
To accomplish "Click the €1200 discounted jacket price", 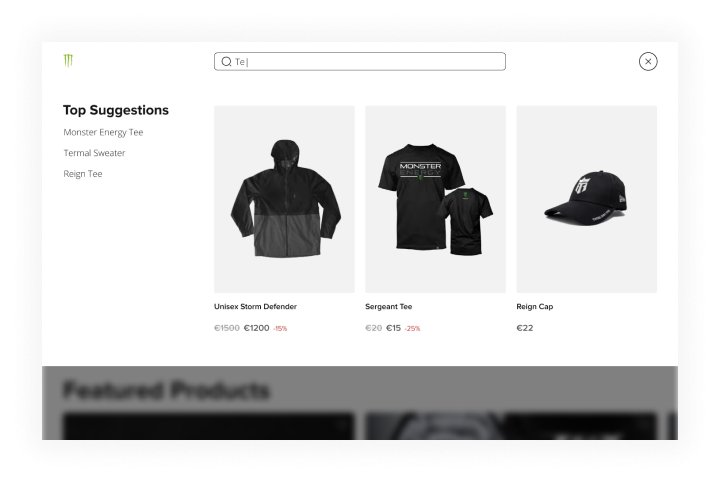I will pos(256,328).
